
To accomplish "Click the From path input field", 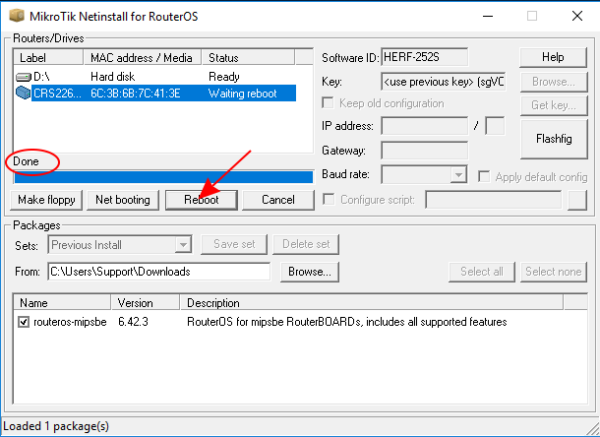I will pyautogui.click(x=158, y=271).
